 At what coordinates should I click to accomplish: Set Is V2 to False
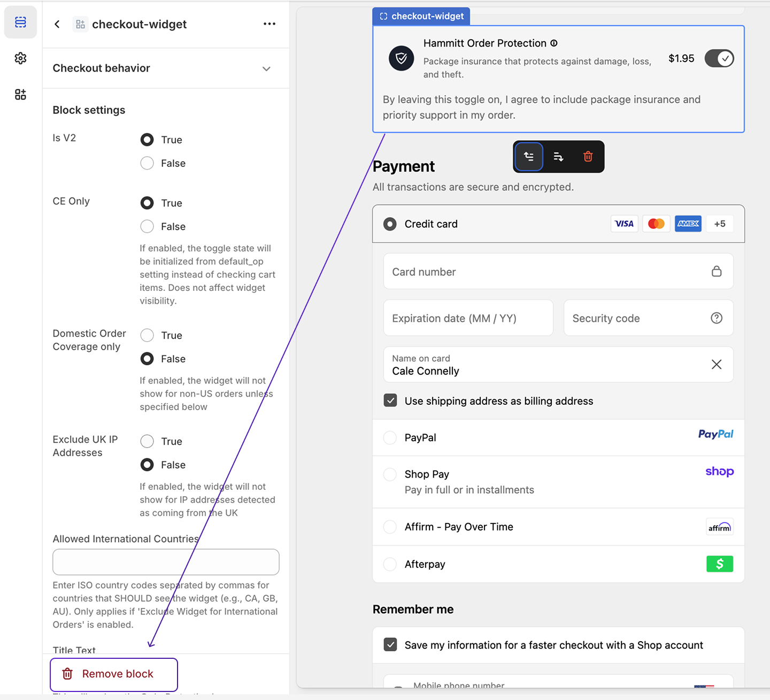click(147, 163)
